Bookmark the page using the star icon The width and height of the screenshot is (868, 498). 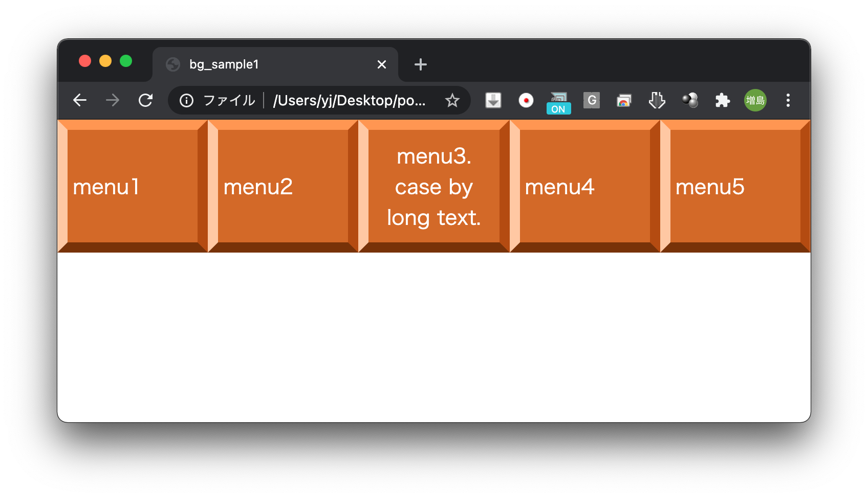(453, 100)
